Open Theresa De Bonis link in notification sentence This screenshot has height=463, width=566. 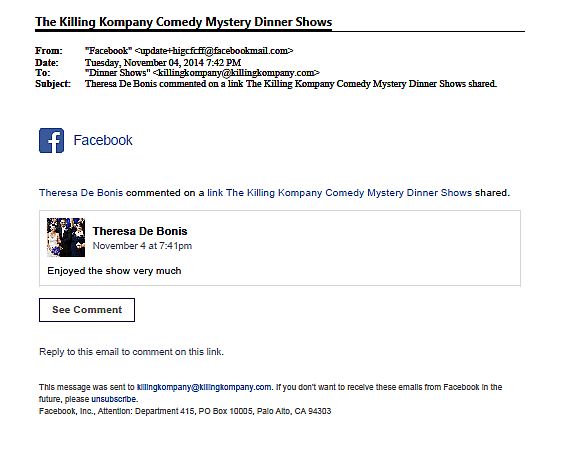(x=81, y=193)
